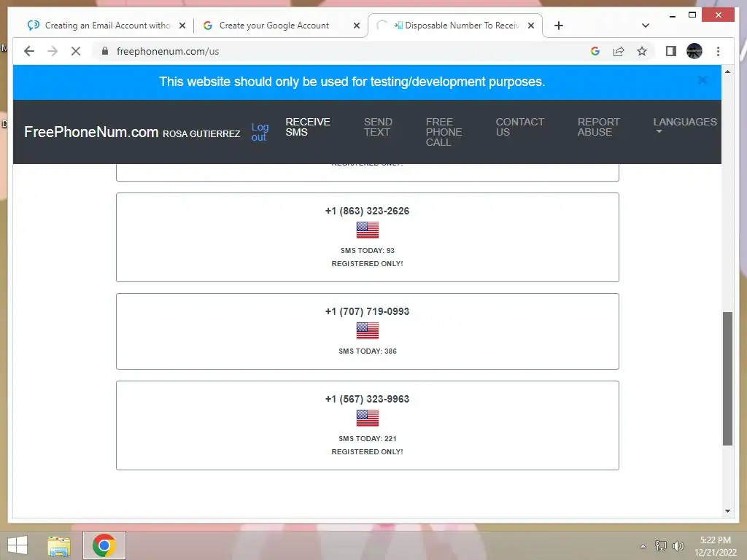Viewport: 747px width, 560px height.
Task: Click the SMS TODAY: 386 text
Action: tap(368, 351)
